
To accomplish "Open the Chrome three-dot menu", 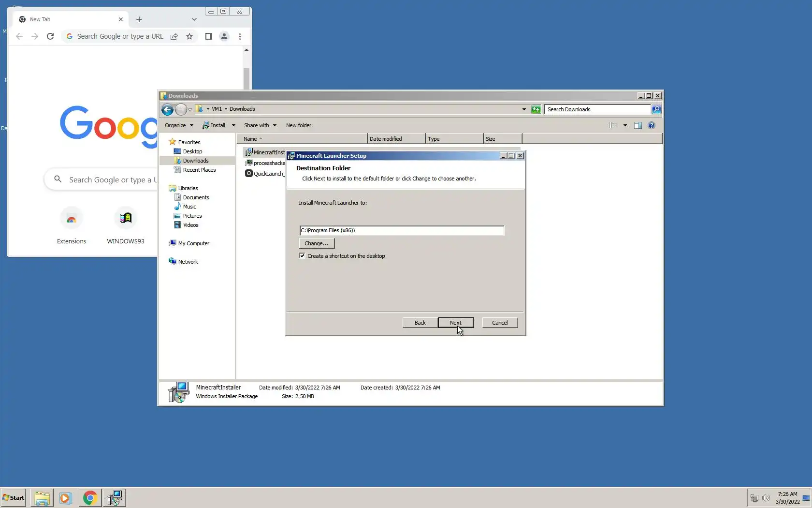I will pos(240,36).
